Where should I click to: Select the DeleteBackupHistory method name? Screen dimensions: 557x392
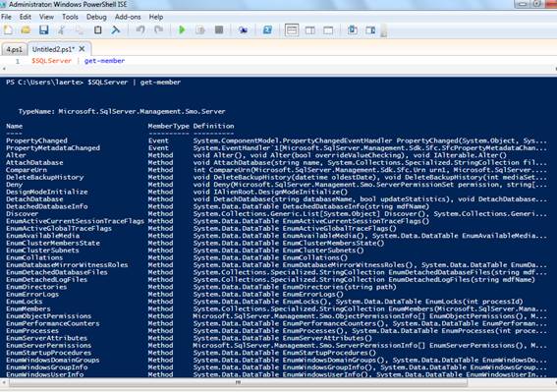45,178
